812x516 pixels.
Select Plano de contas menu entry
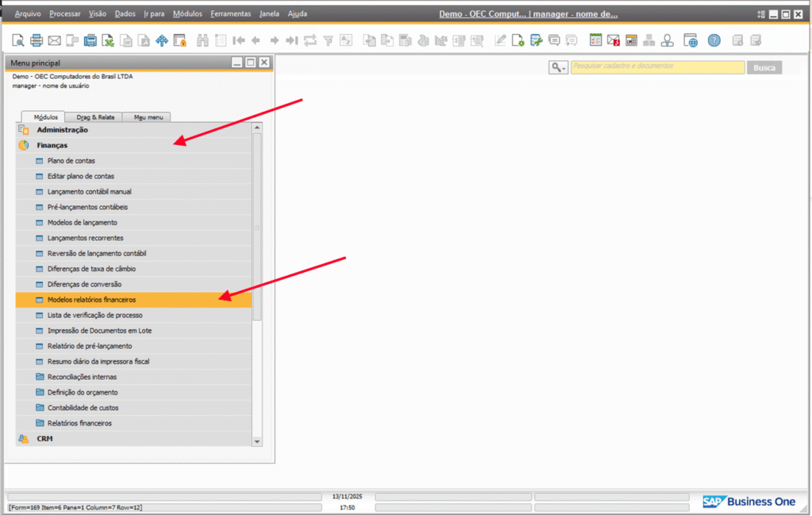point(71,161)
